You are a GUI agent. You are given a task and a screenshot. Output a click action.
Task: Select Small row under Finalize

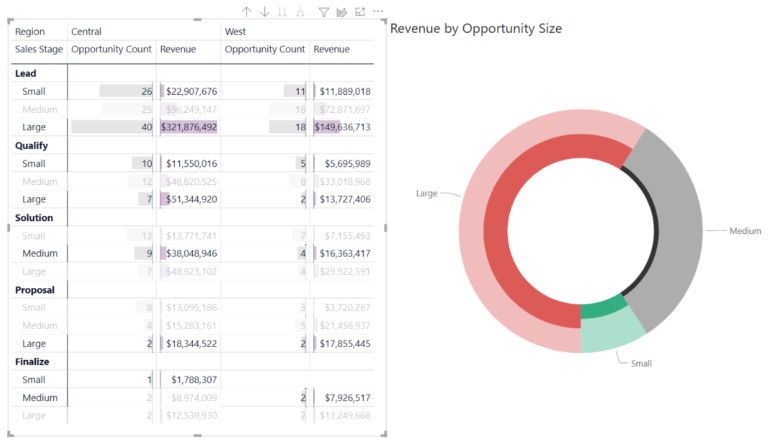pos(34,380)
